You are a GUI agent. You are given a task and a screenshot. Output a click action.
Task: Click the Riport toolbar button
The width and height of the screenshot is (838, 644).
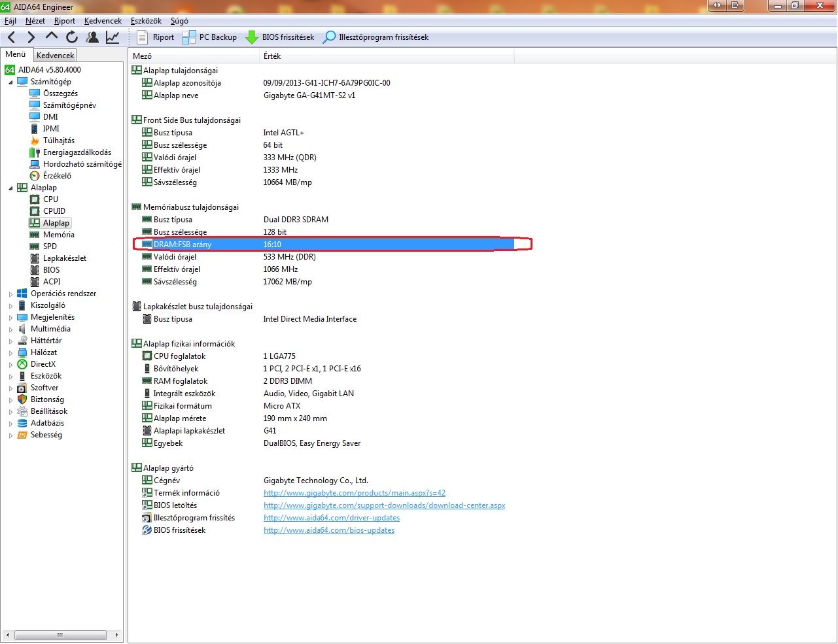coord(156,37)
